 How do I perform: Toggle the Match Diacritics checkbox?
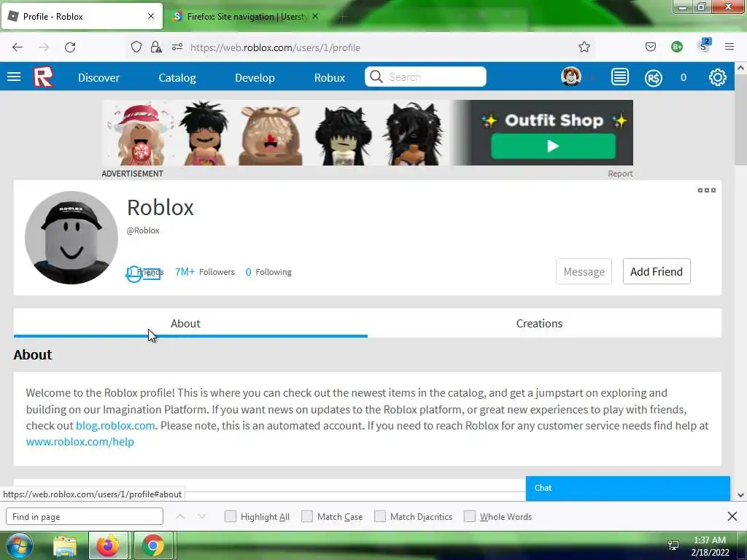click(379, 516)
